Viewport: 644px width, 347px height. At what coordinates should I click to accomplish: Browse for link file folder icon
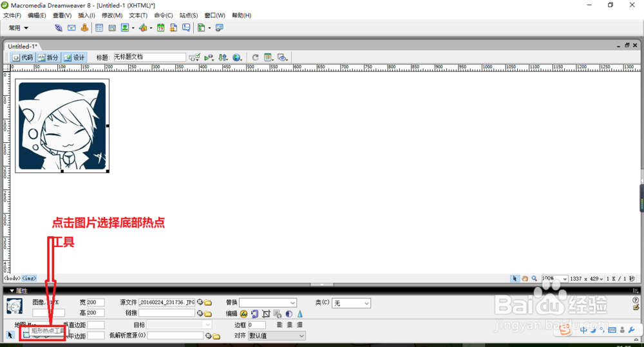pos(208,314)
